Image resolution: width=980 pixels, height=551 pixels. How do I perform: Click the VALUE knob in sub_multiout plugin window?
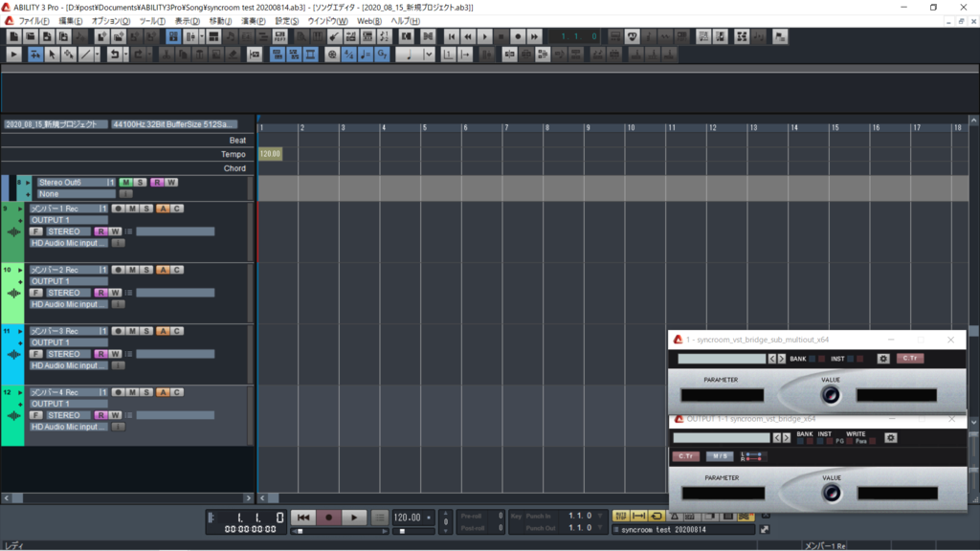831,395
